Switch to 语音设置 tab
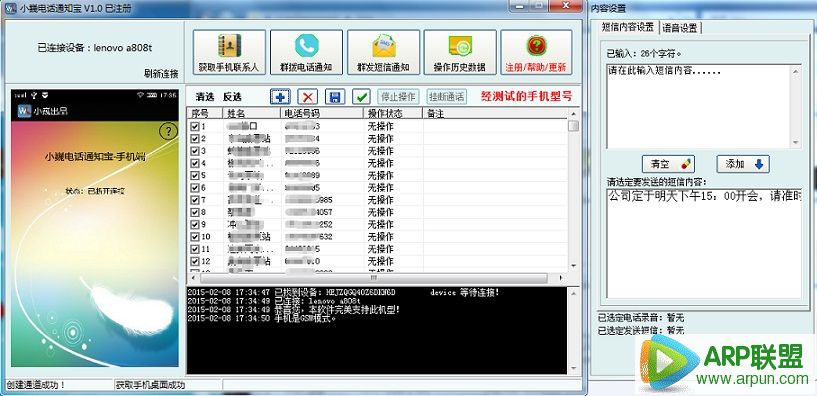Screen dimensions: 817x396 click(680, 28)
